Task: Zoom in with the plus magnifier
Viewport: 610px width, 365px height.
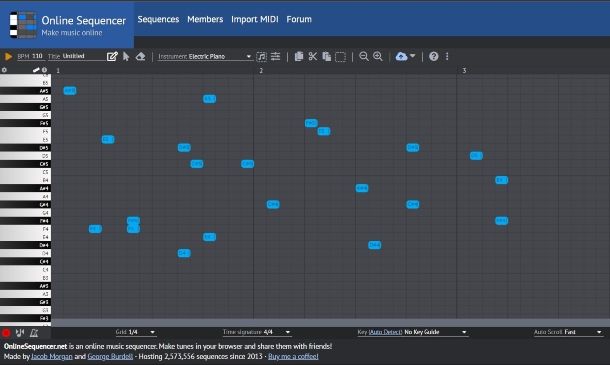Action: tap(378, 56)
